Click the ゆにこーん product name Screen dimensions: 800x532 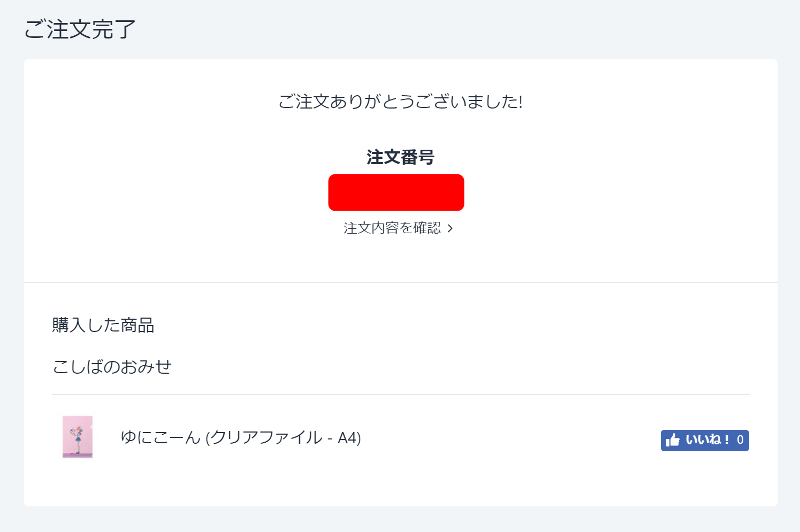(x=160, y=437)
